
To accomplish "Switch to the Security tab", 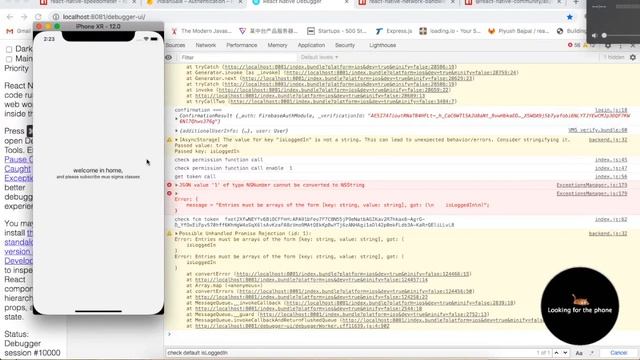I will pos(345,45).
